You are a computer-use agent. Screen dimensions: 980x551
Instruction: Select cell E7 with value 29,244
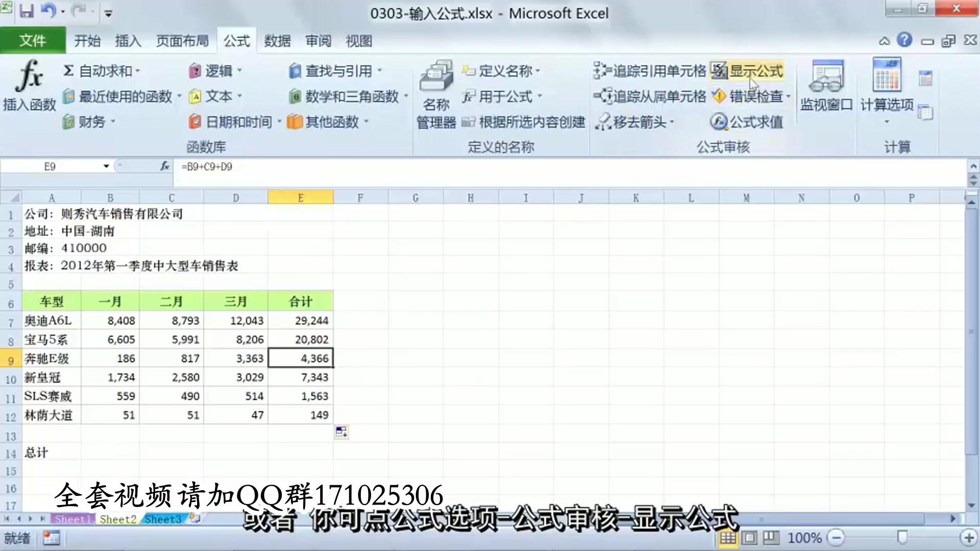[301, 321]
